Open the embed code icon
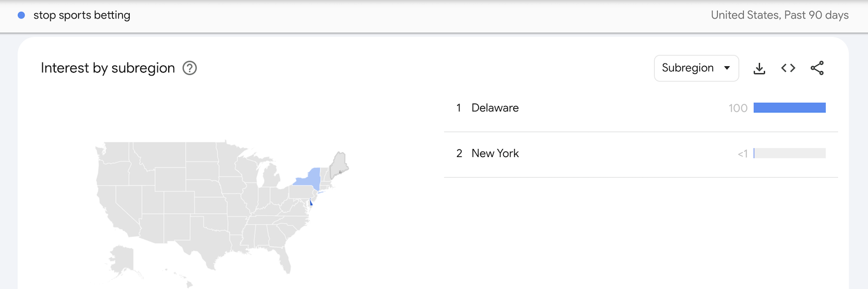868x289 pixels. point(788,68)
